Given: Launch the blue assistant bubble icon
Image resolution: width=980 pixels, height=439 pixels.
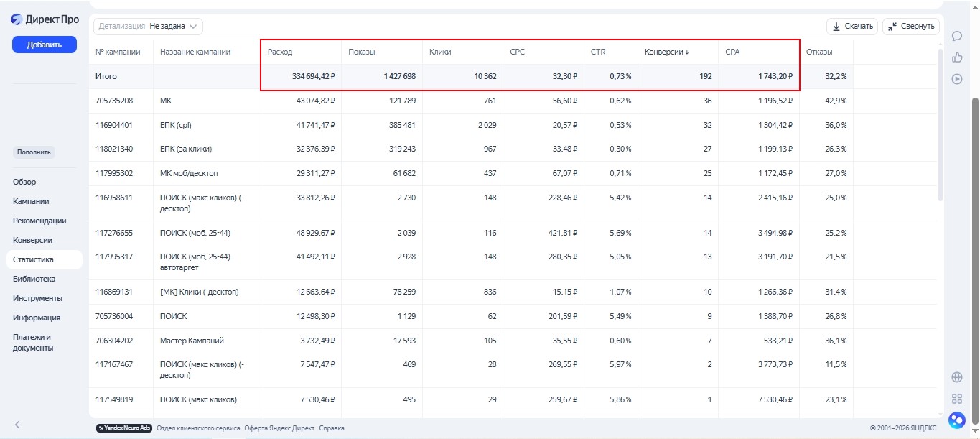Looking at the screenshot, I should click(x=956, y=420).
